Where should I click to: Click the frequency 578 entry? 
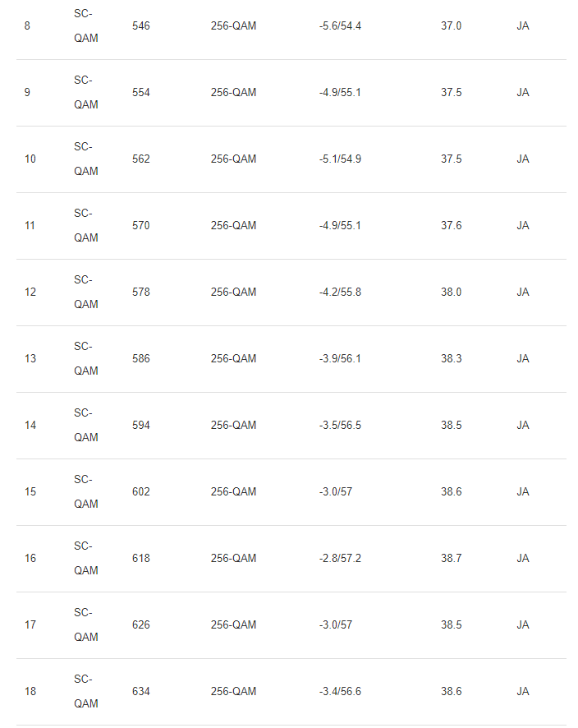point(141,293)
